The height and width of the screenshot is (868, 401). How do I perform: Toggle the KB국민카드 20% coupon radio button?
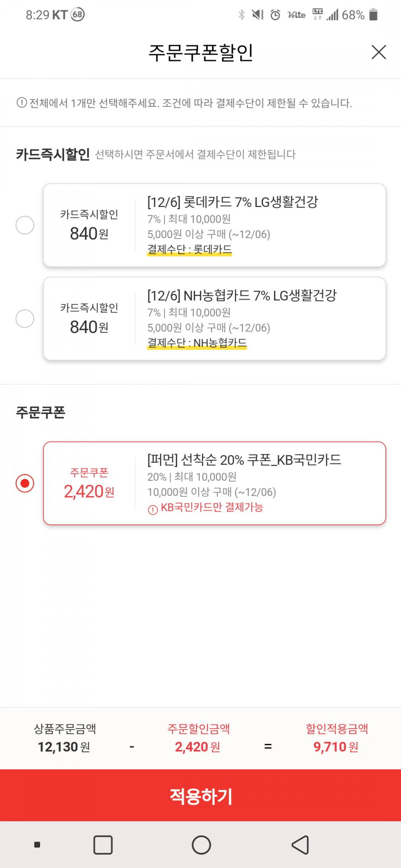[25, 483]
